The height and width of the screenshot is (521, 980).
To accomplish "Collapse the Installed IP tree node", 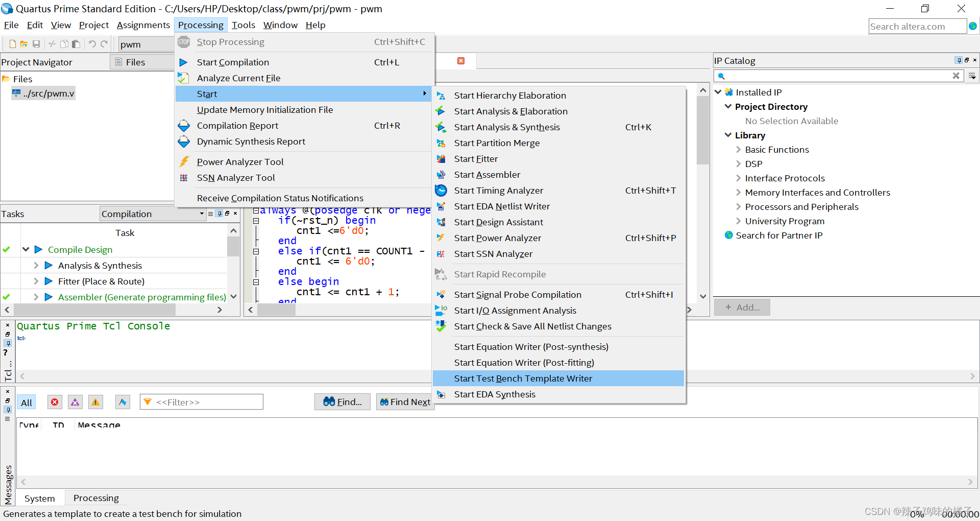I will [x=718, y=92].
